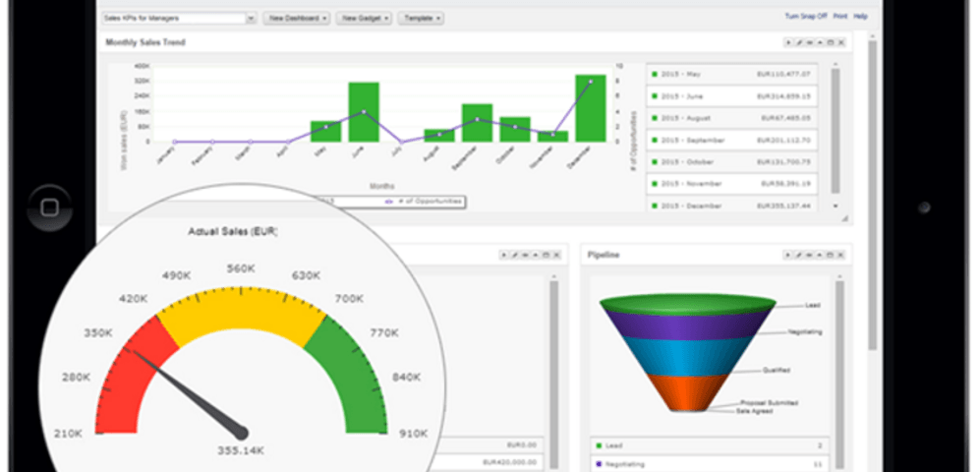Viewport: 980px width, 472px height.
Task: Click pencil edit icon in gadget beside Pipeline
Action: coord(514,255)
